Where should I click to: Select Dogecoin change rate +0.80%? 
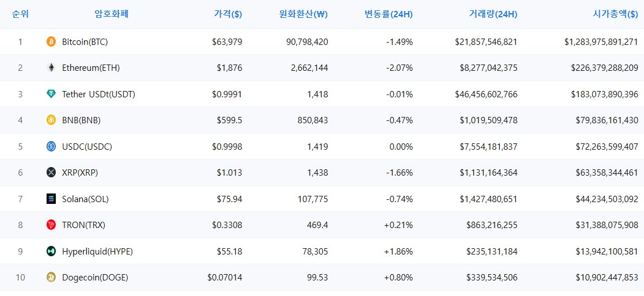tap(398, 278)
